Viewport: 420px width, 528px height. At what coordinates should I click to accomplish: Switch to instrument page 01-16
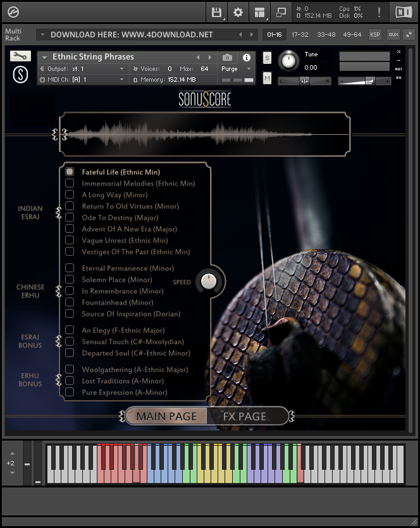pos(275,34)
